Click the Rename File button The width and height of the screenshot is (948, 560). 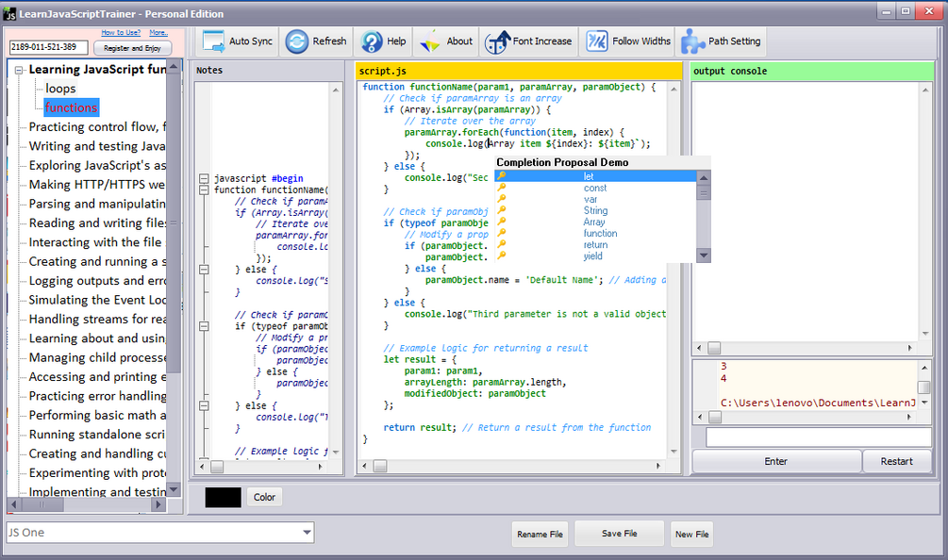click(x=540, y=534)
